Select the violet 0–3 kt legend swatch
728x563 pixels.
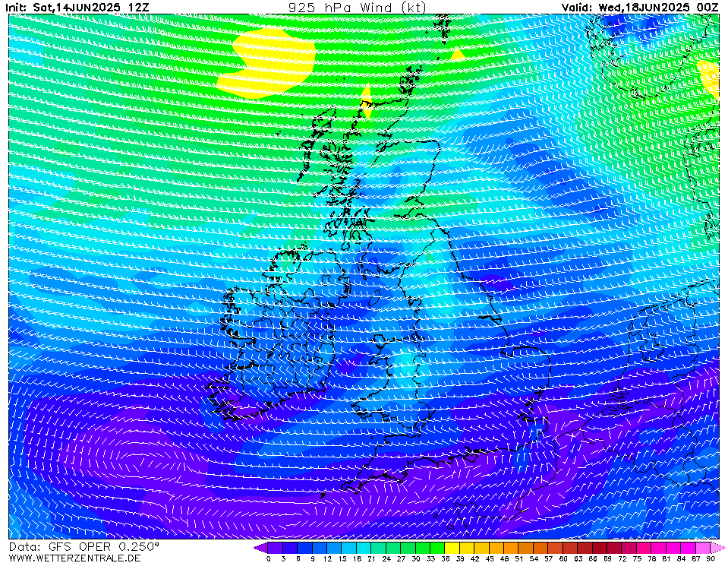point(276,547)
